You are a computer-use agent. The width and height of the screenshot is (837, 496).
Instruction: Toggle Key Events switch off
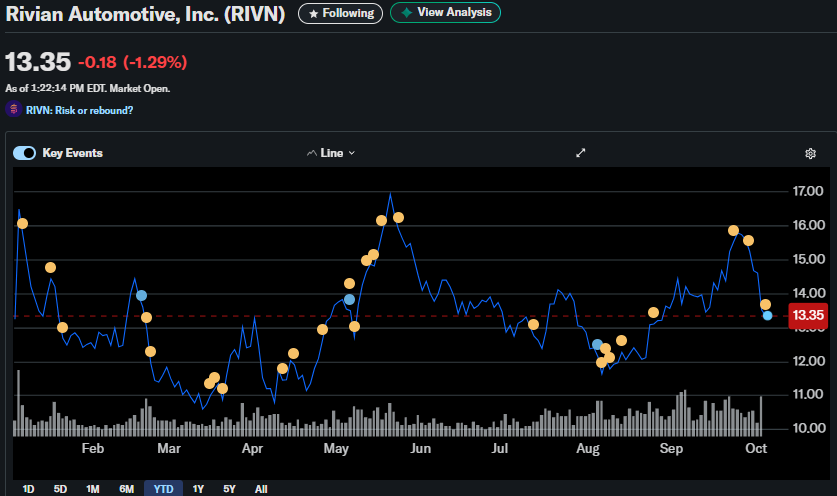(24, 153)
